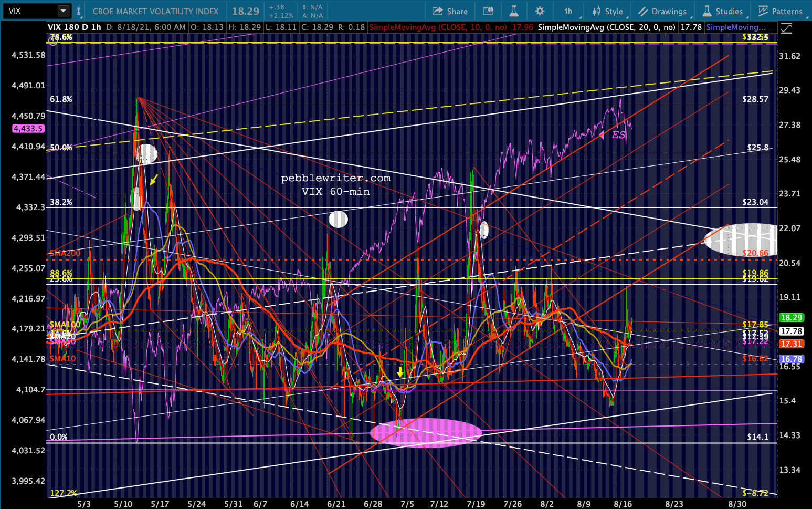Click the red 17.31 price bubble
Image resolution: width=812 pixels, height=509 pixels.
click(791, 344)
